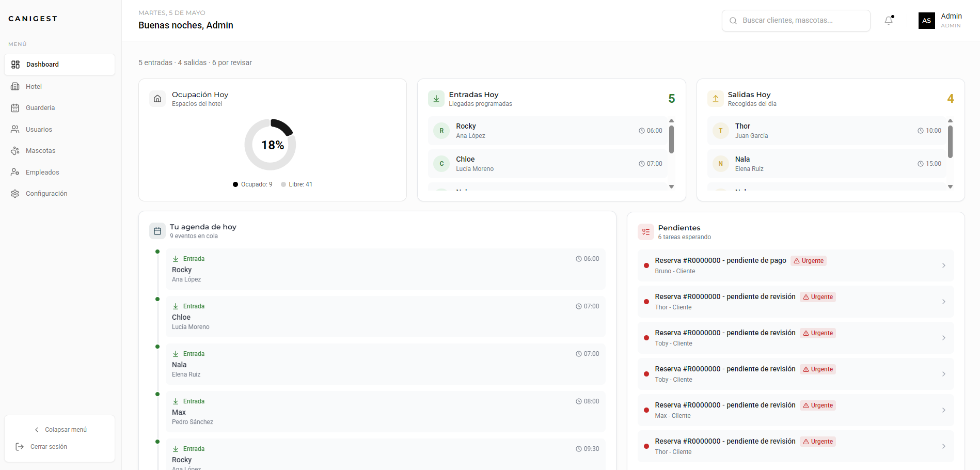Expand Max pendiente de revisión chevron
The width and height of the screenshot is (980, 470).
click(x=943, y=410)
